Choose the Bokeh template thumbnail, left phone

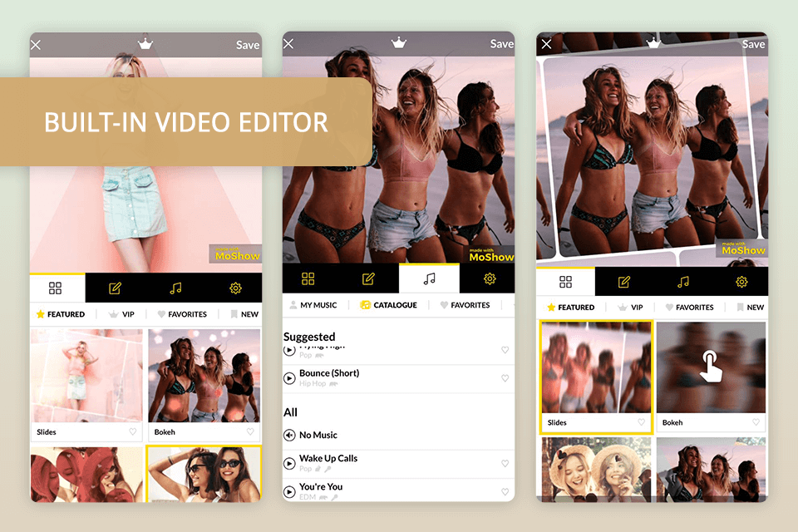pyautogui.click(x=204, y=376)
